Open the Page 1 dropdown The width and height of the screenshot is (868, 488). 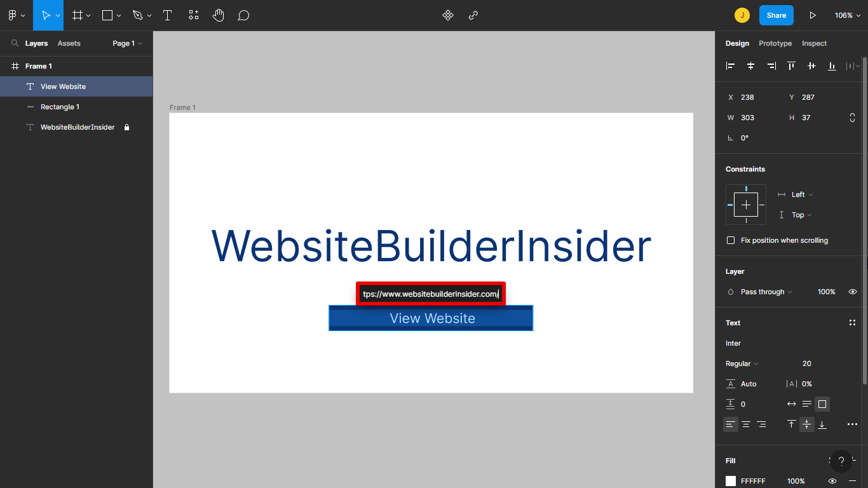point(127,43)
